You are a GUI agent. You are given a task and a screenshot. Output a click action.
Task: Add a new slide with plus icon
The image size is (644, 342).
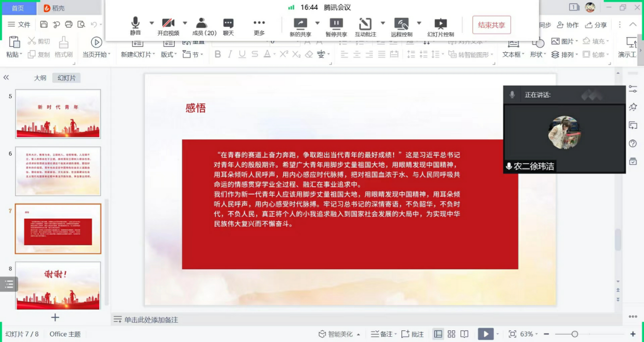(x=55, y=318)
